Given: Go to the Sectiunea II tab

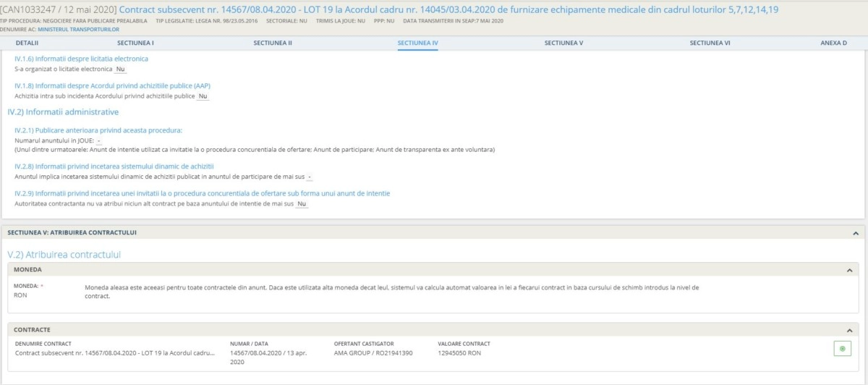Looking at the screenshot, I should click(273, 43).
